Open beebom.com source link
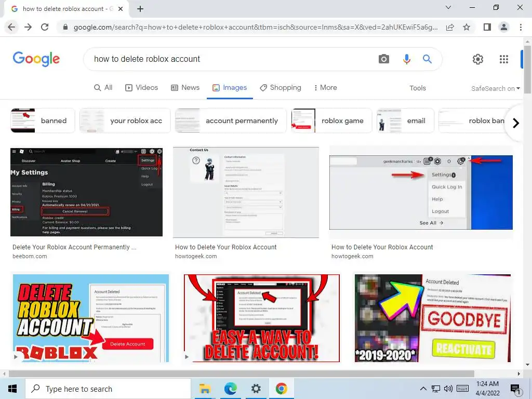The width and height of the screenshot is (532, 399). (30, 256)
